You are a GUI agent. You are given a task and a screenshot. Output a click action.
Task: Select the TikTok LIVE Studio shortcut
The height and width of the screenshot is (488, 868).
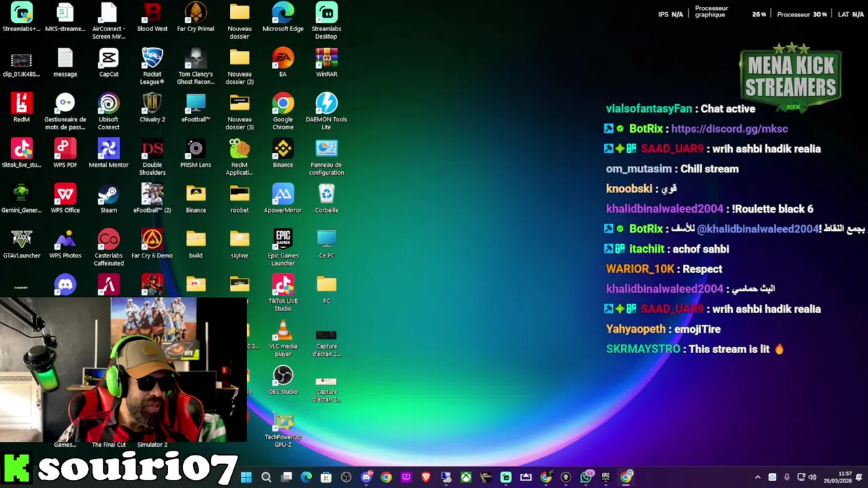click(x=283, y=293)
